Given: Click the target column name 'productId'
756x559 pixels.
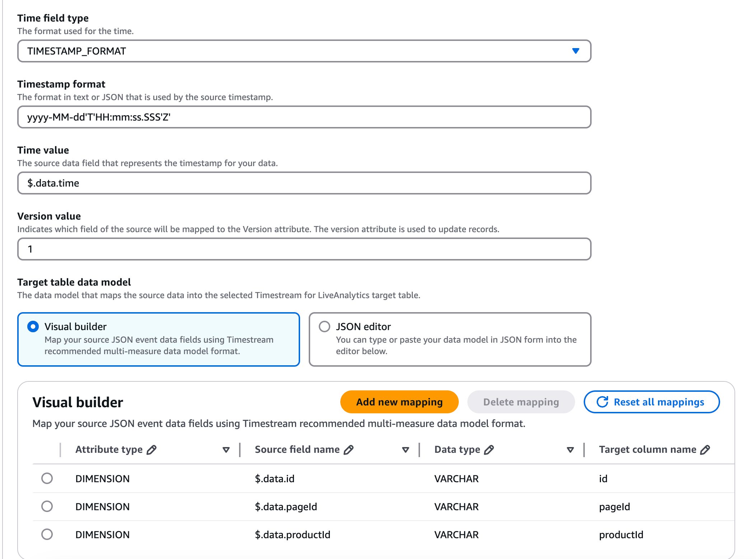Looking at the screenshot, I should (x=621, y=535).
